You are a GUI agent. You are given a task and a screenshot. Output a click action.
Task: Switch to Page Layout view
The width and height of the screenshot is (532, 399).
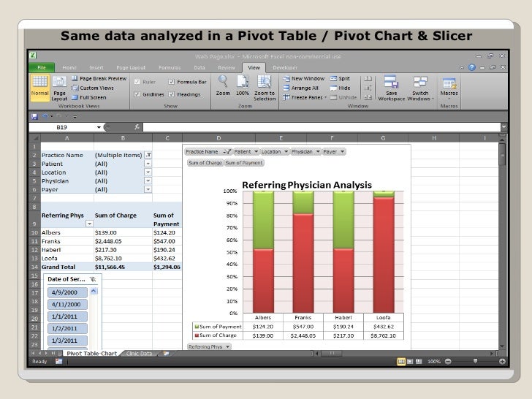[59, 88]
